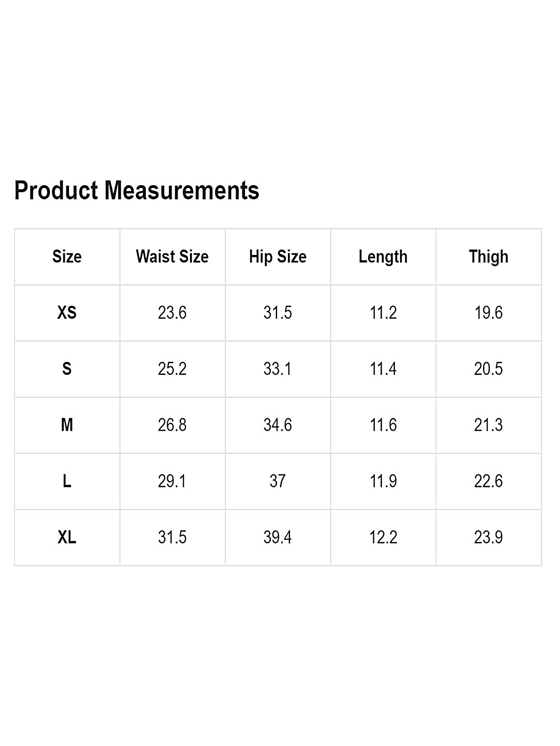
Task: Click length value 12.2 in XL row
Action: click(x=383, y=537)
